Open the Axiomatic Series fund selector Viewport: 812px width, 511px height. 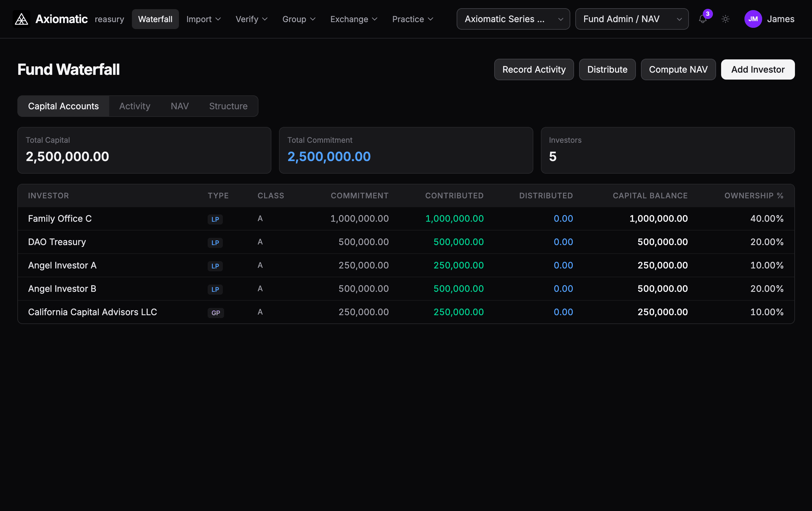click(x=513, y=19)
